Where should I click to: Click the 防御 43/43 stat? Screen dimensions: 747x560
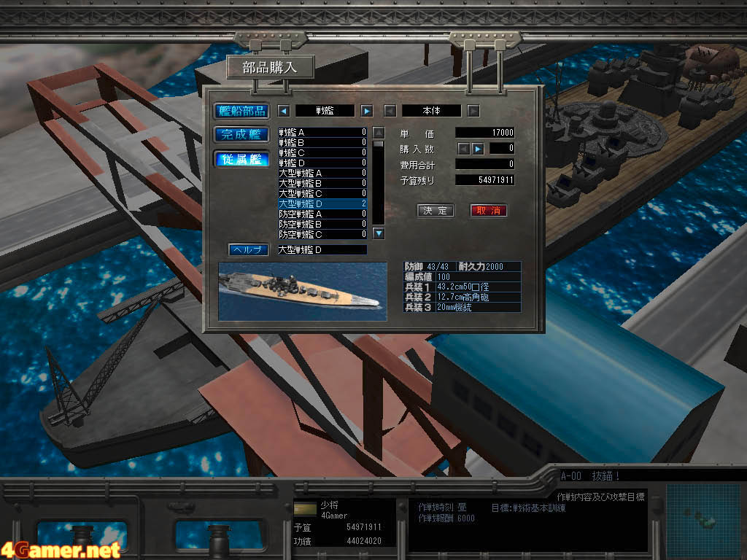(427, 267)
